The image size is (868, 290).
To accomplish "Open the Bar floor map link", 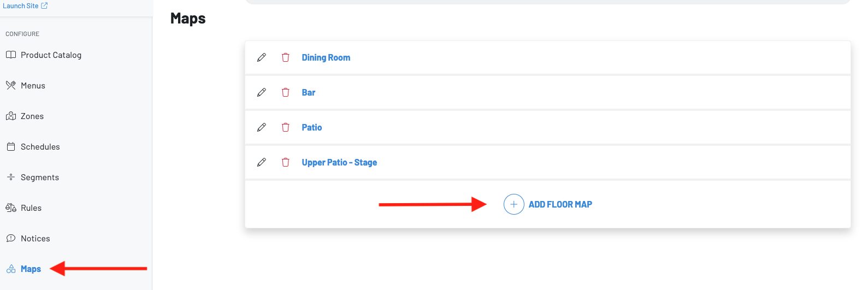I will click(x=309, y=92).
